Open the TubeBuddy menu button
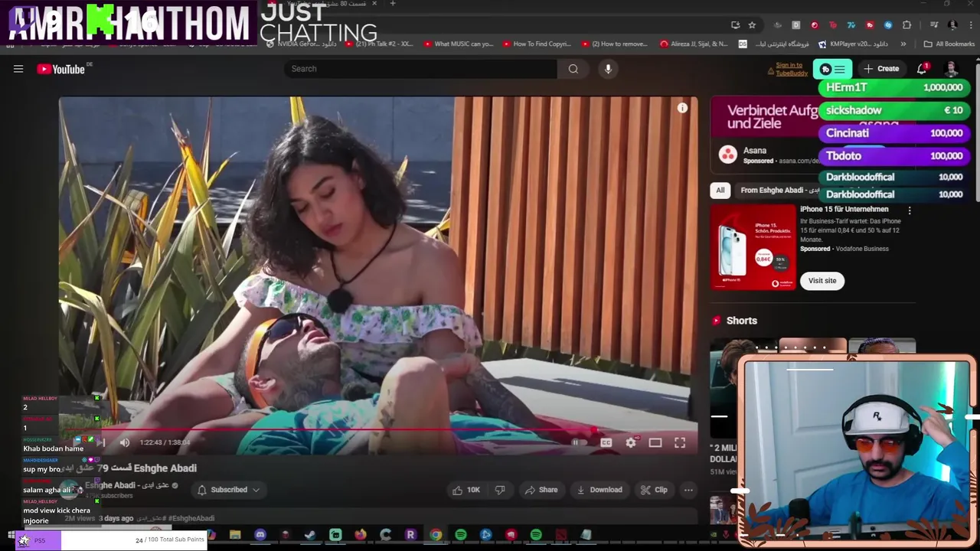 (832, 69)
